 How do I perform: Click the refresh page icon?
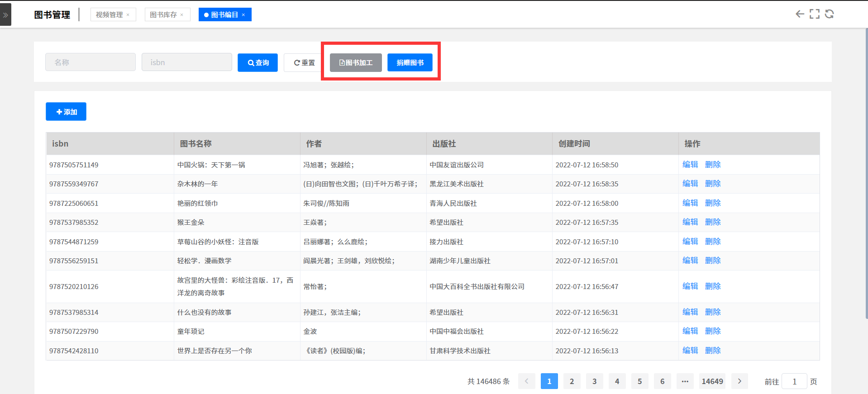click(829, 14)
